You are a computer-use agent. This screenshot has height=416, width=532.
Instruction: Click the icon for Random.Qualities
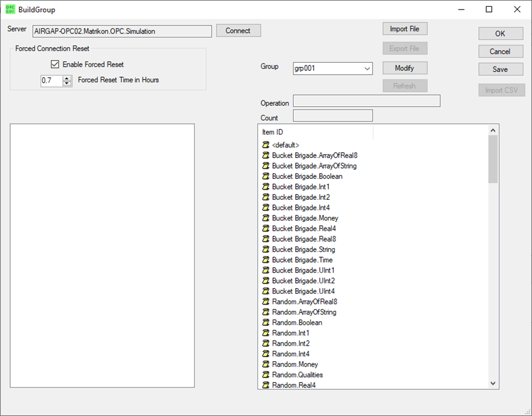coord(265,375)
